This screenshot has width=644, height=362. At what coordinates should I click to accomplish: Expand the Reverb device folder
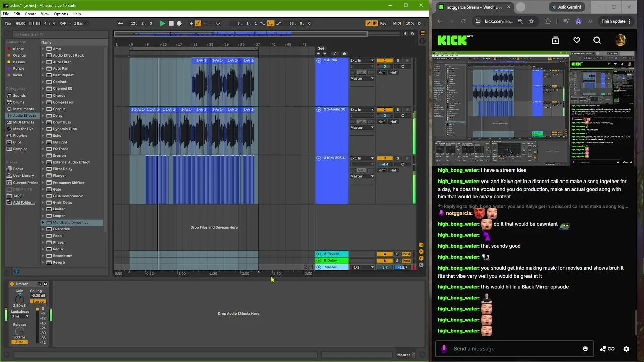pyautogui.click(x=43, y=262)
